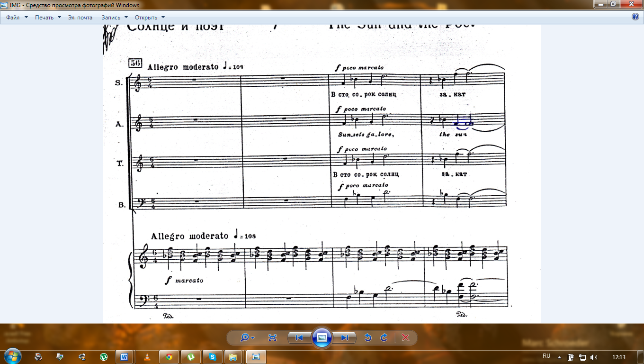Minimize the Photo Viewer window

coord(600,4)
